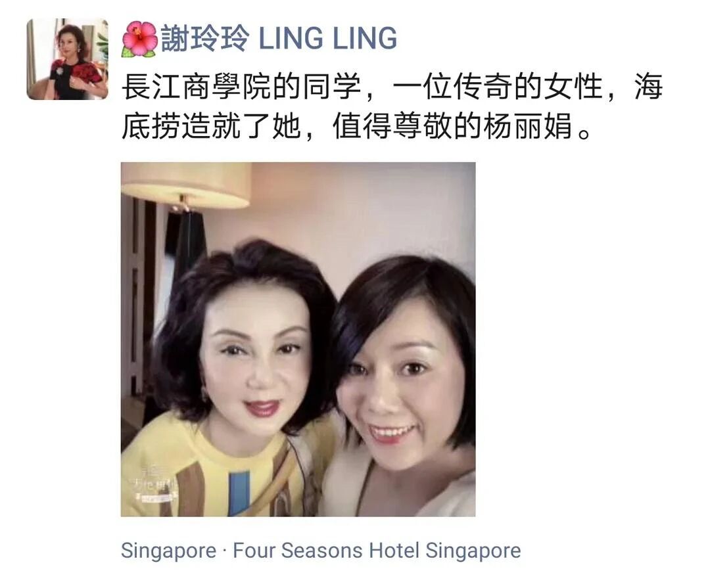This screenshot has width=710, height=588.
Task: Click the lamp shade in the photo
Action: 185,185
